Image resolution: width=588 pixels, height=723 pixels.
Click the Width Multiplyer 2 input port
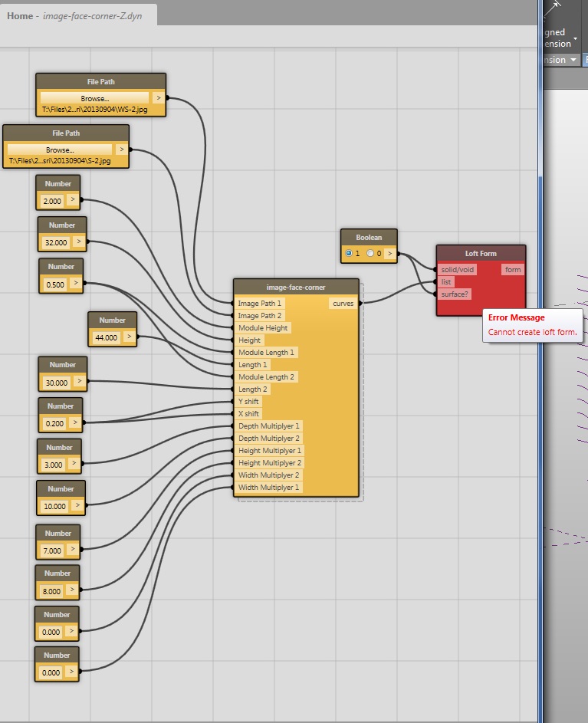[x=269, y=475]
